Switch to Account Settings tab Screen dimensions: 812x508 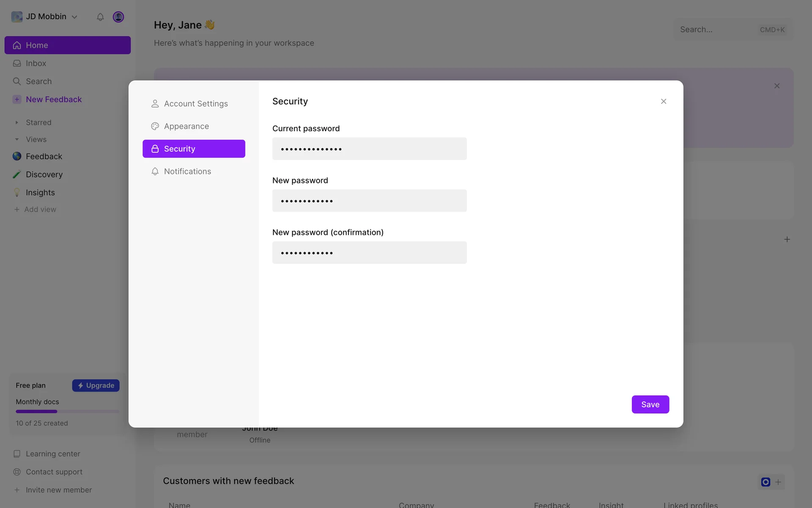pos(195,104)
